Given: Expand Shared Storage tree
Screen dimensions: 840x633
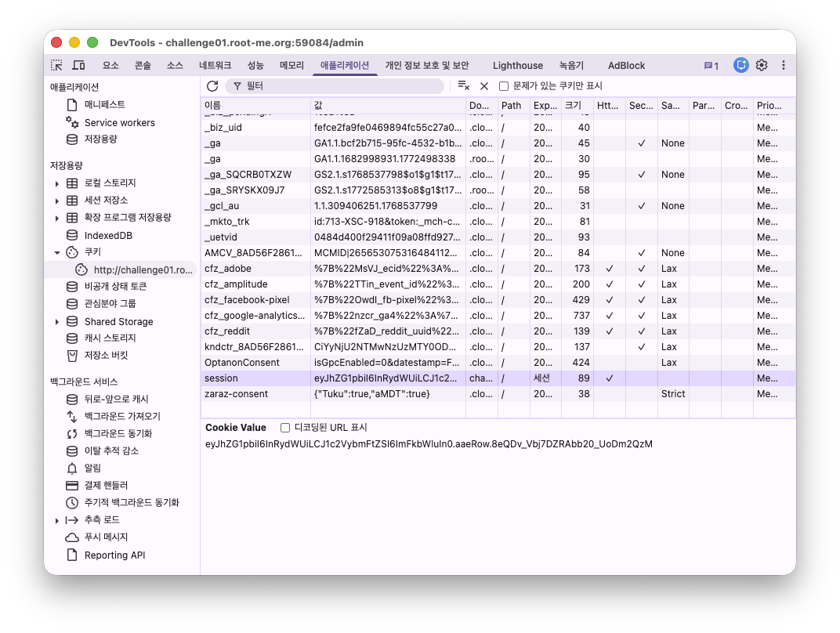Looking at the screenshot, I should pos(56,322).
